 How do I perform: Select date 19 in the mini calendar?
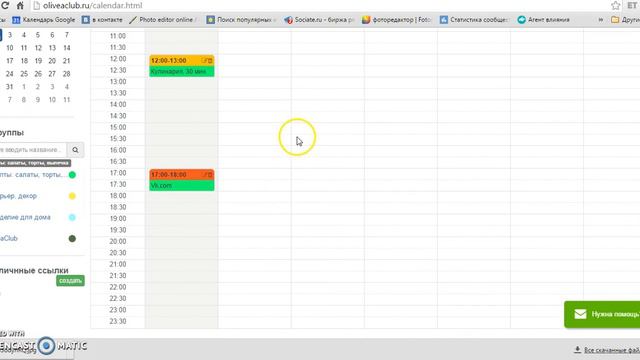tap(38, 61)
